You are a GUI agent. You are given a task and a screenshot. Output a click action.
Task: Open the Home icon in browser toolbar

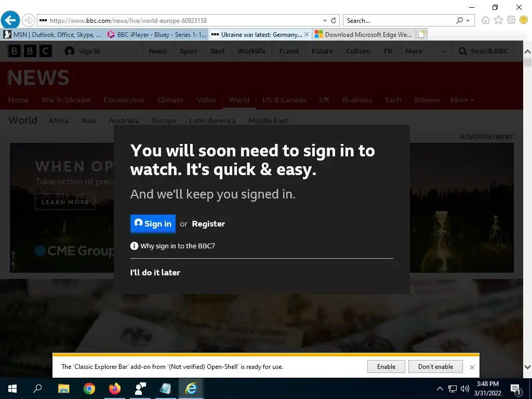[486, 20]
